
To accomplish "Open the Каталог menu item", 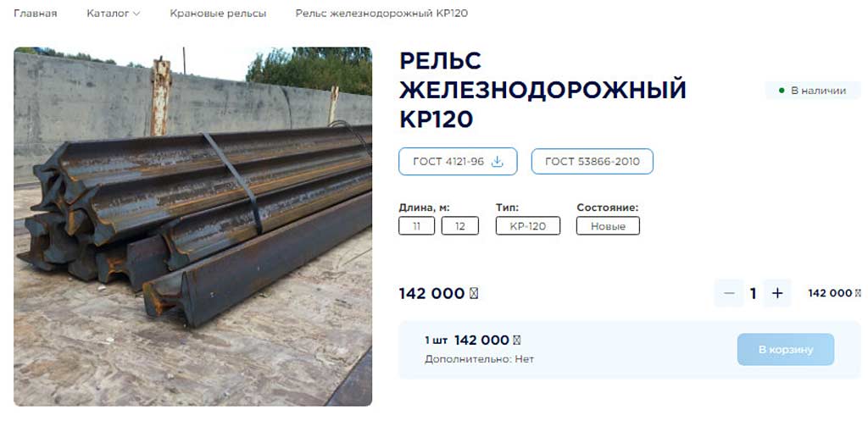I will [108, 14].
